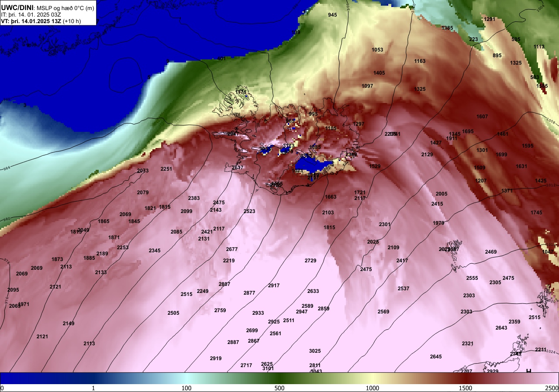Select the value 2005 on the map
Screen dimensions: 559x392
(x=442, y=194)
